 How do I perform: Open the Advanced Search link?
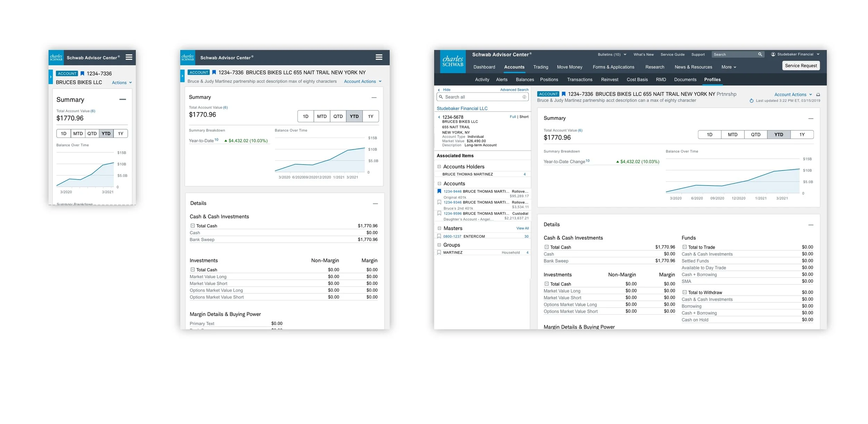tap(514, 90)
